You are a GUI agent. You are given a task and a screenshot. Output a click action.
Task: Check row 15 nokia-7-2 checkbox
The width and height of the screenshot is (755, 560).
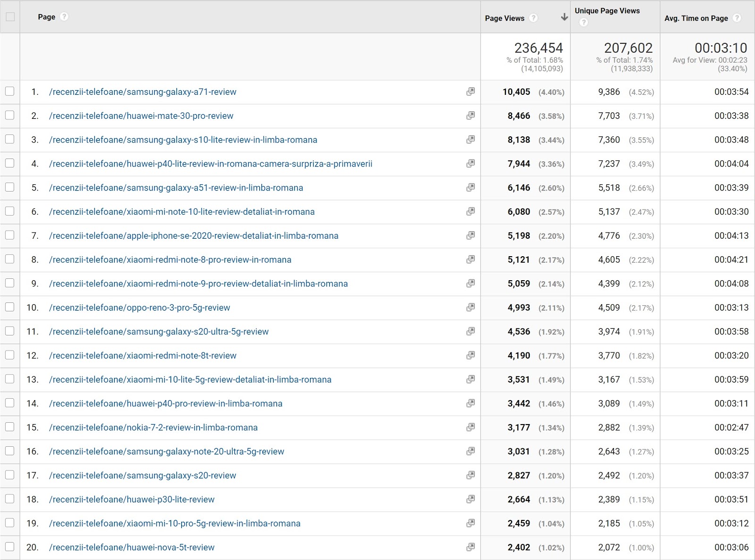click(10, 426)
